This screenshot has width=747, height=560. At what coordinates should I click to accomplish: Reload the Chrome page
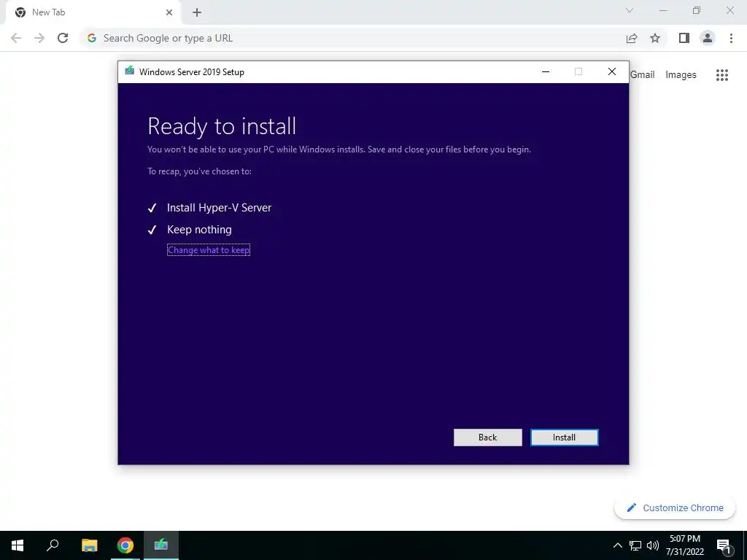coord(63,38)
